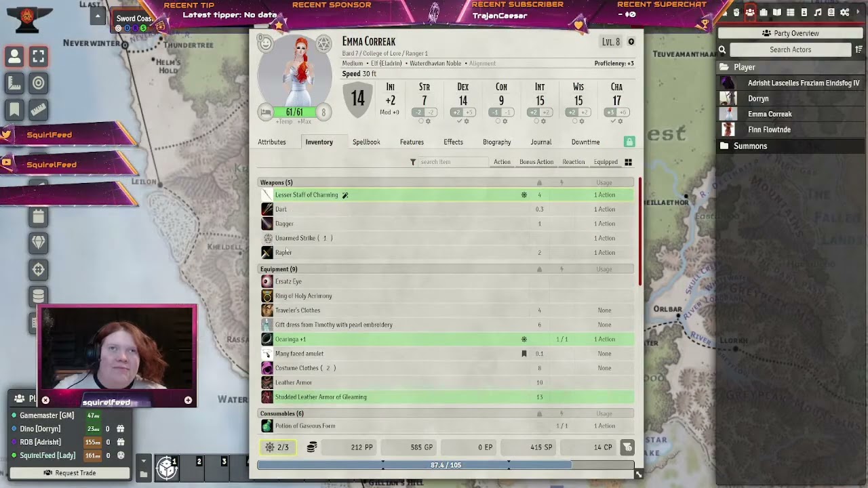868x488 pixels.
Task: Open the Items directory sidebar tab
Action: tap(764, 12)
